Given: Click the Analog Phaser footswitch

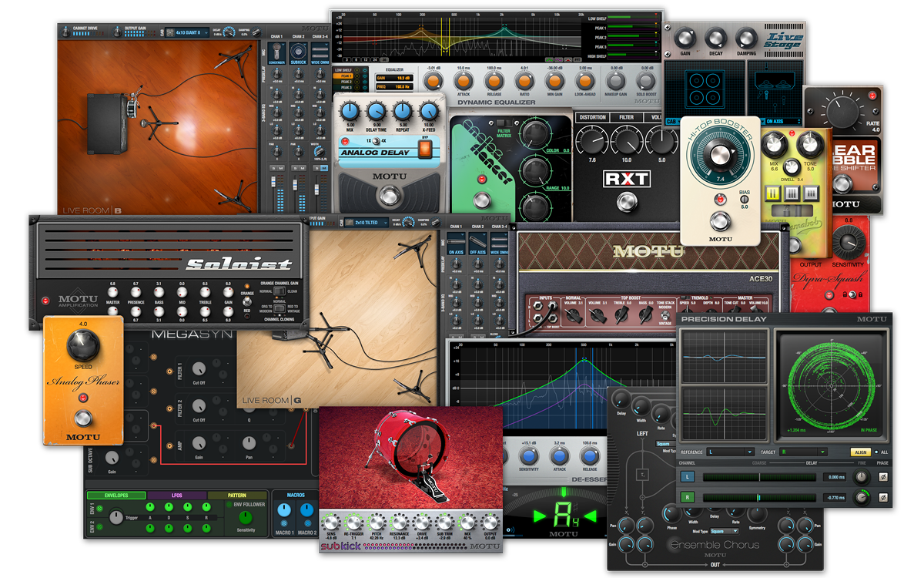Looking at the screenshot, I should [x=84, y=419].
